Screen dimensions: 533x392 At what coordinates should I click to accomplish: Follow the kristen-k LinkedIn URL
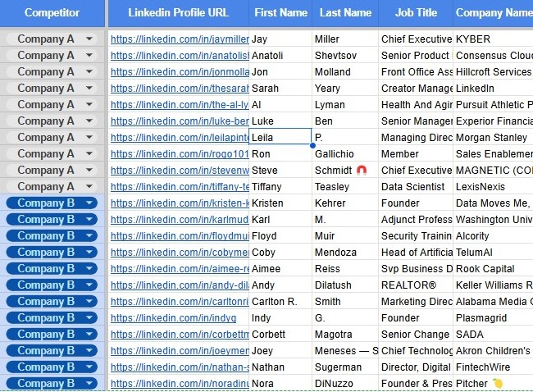(x=180, y=203)
